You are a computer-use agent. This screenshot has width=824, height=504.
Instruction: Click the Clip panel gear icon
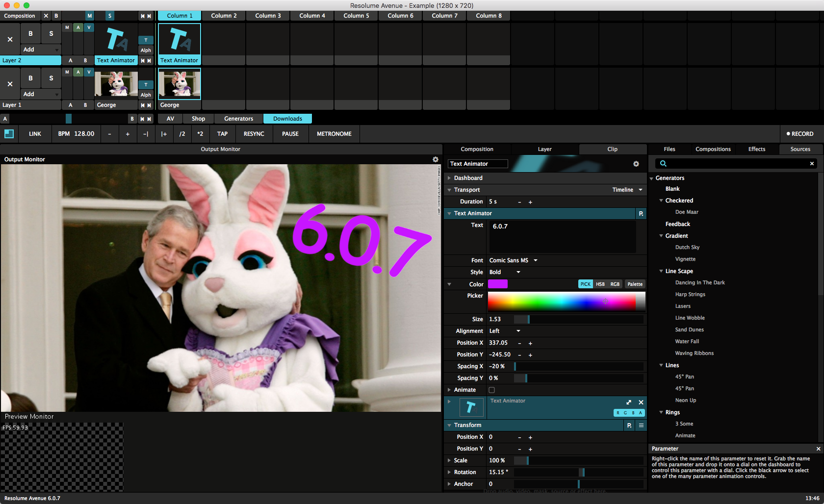(x=636, y=164)
